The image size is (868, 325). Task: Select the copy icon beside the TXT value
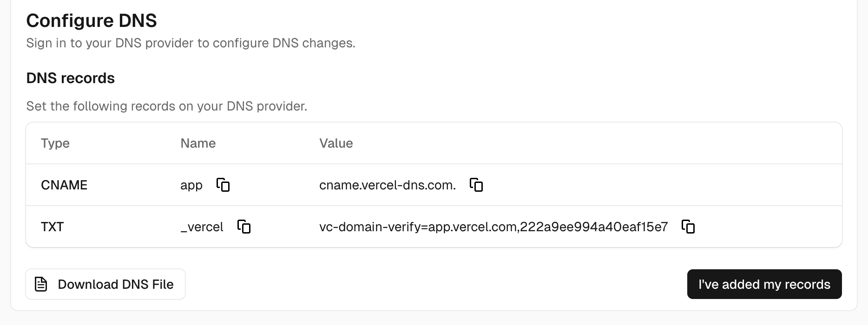pyautogui.click(x=689, y=227)
